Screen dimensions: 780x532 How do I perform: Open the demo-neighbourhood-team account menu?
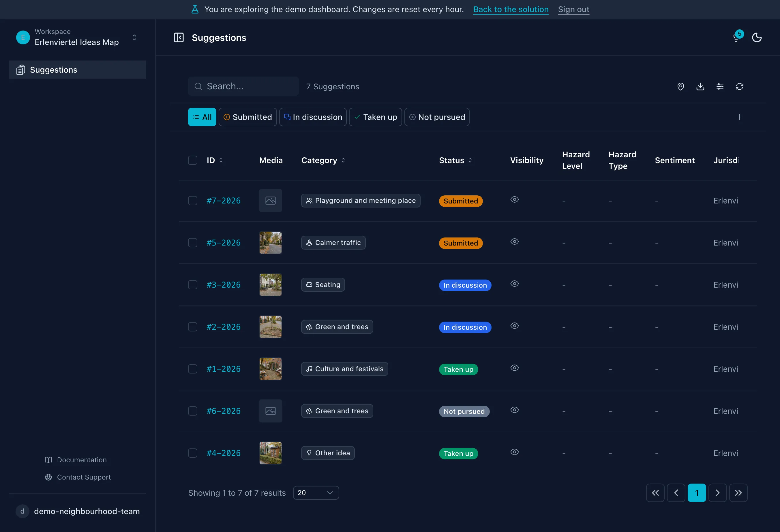pyautogui.click(x=78, y=511)
